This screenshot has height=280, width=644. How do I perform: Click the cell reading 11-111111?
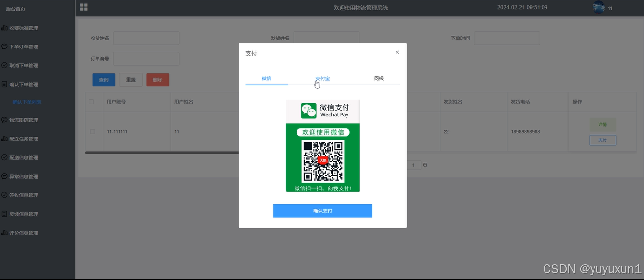tap(117, 132)
